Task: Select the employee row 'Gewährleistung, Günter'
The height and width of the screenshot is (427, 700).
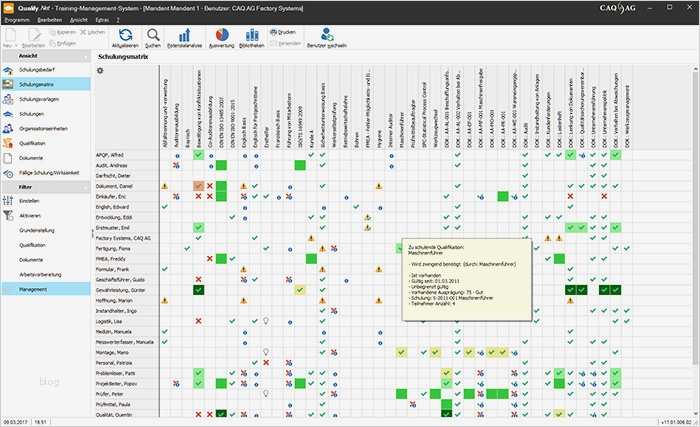Action: (x=127, y=290)
